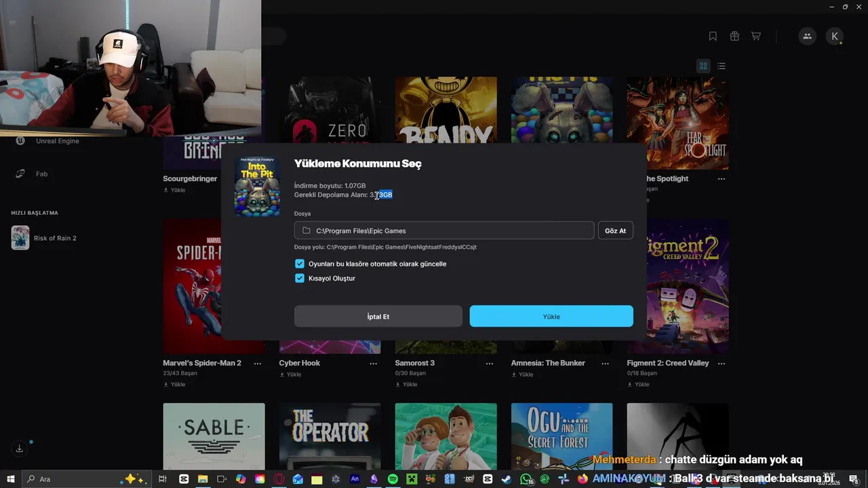The image size is (868, 488).
Task: Open Adobe Animate from taskbar
Action: [355, 479]
